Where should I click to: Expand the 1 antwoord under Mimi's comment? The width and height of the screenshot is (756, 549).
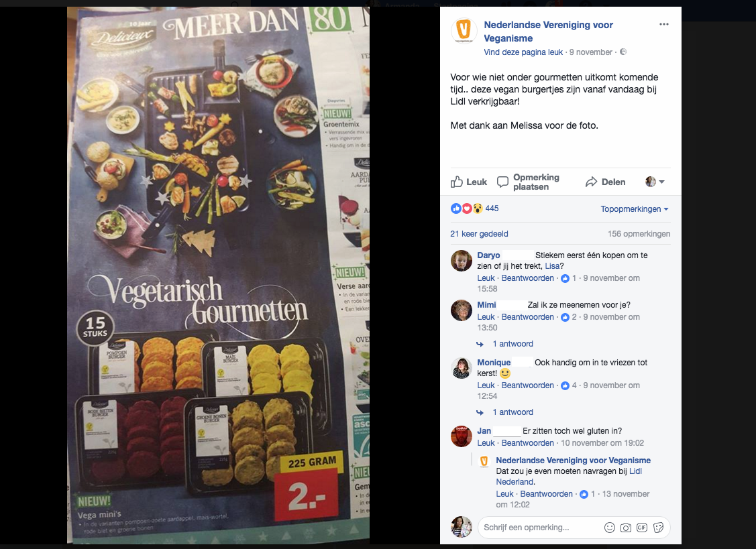coord(512,344)
